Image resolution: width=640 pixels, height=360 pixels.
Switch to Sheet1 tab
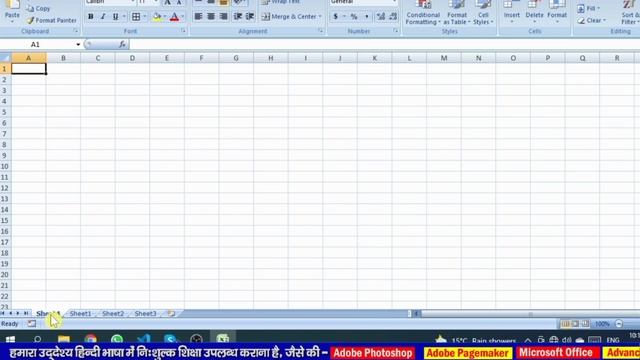pyautogui.click(x=80, y=314)
